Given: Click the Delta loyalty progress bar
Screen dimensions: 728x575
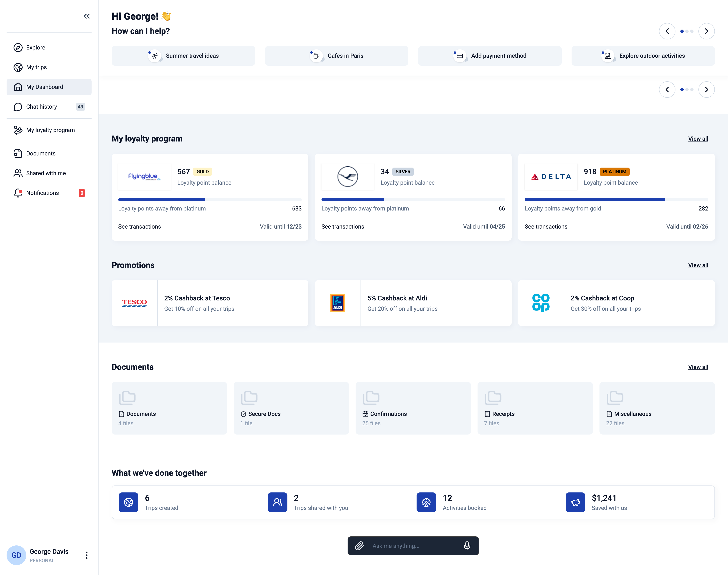Looking at the screenshot, I should point(616,200).
